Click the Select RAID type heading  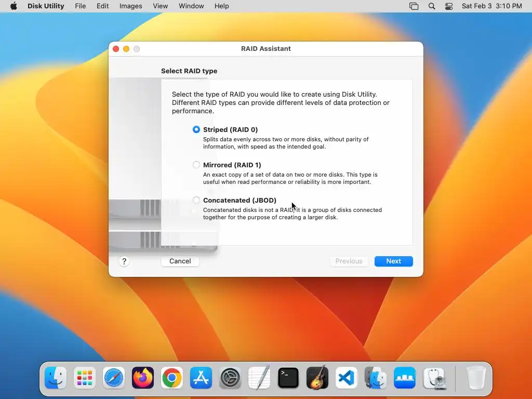pos(189,71)
